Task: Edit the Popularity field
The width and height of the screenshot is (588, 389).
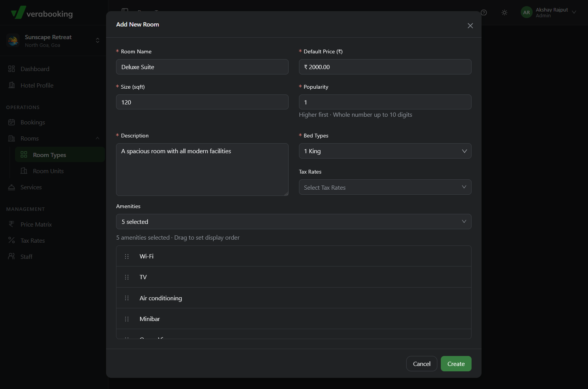Action: click(x=385, y=102)
